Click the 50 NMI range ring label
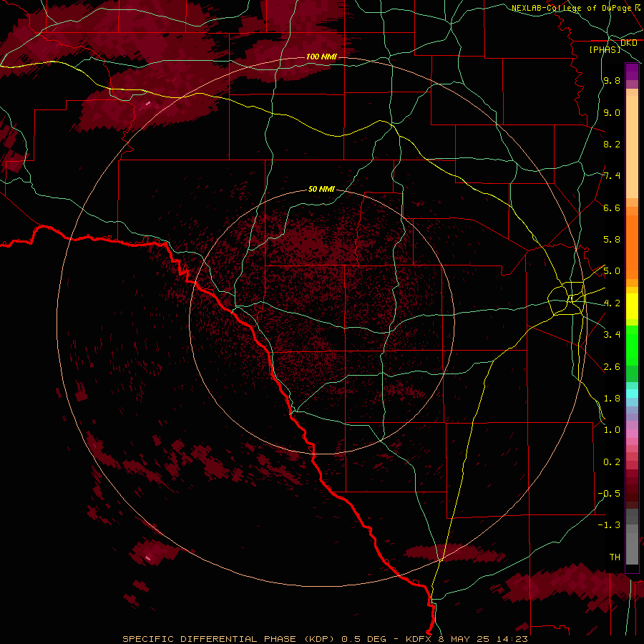 tap(321, 189)
